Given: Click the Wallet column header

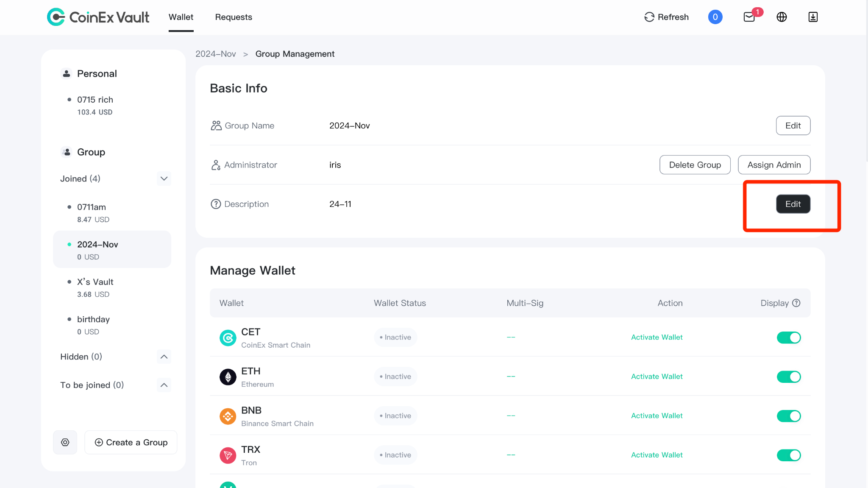Looking at the screenshot, I should click(x=231, y=303).
